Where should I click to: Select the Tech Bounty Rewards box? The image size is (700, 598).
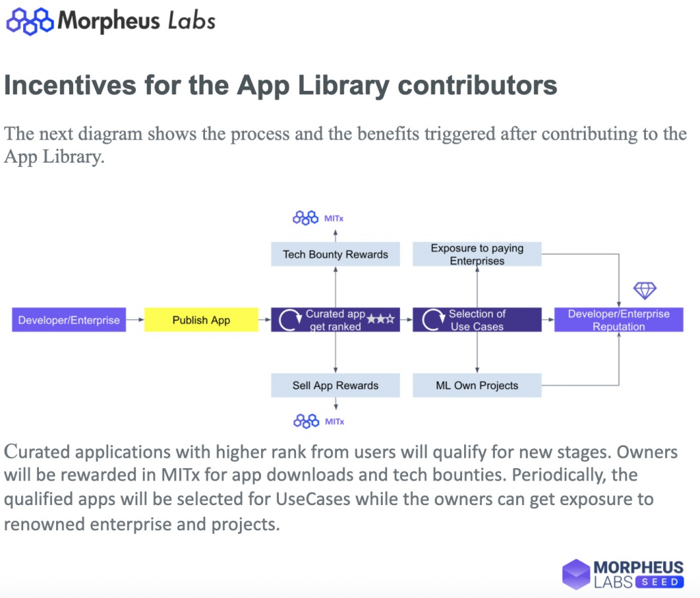335,254
